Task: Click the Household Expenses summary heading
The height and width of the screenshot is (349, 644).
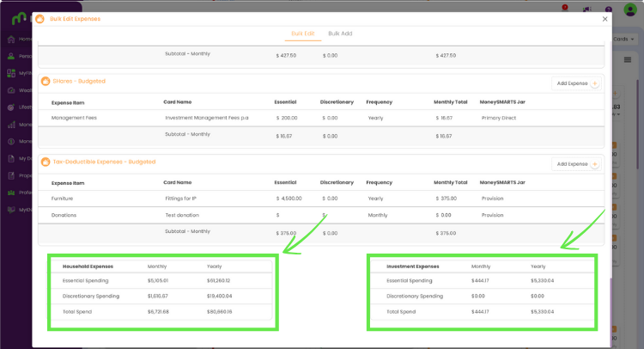Action: [x=88, y=266]
